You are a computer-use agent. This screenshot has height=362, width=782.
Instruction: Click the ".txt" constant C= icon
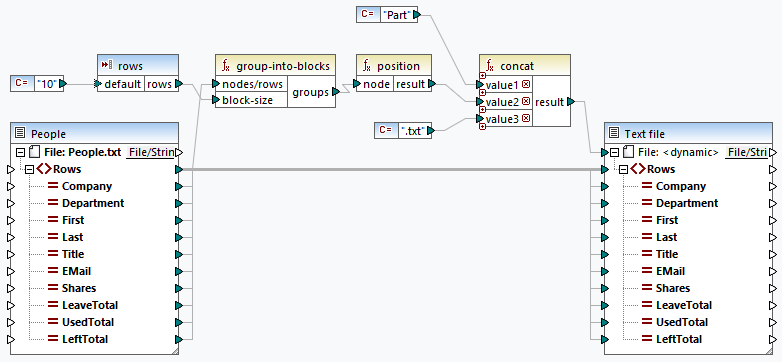386,130
